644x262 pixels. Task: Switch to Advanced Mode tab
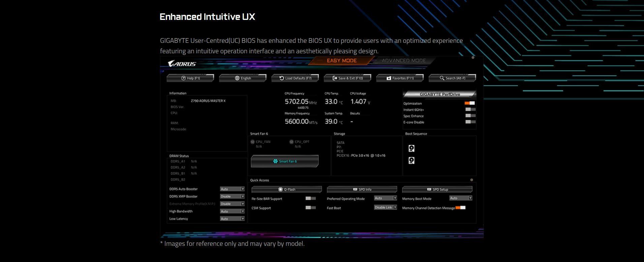[404, 61]
